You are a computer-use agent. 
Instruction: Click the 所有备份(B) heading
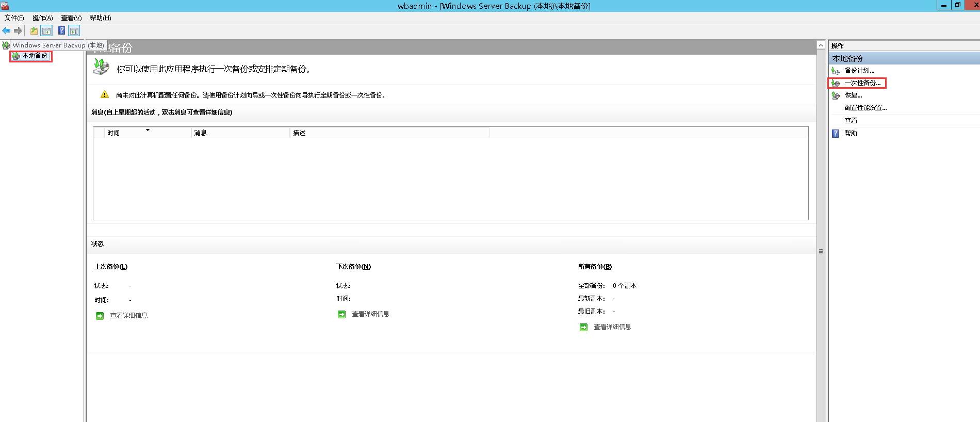click(595, 267)
